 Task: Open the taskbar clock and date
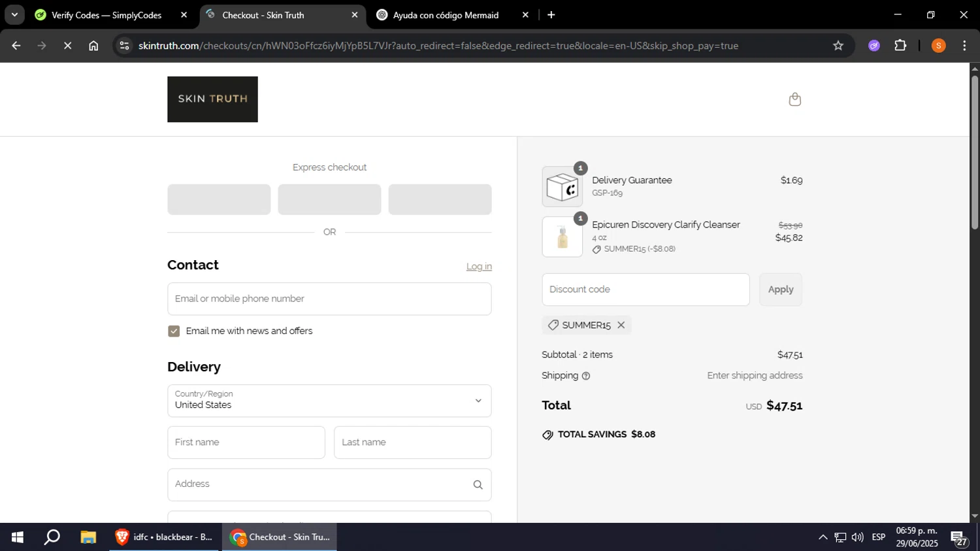coord(917,537)
